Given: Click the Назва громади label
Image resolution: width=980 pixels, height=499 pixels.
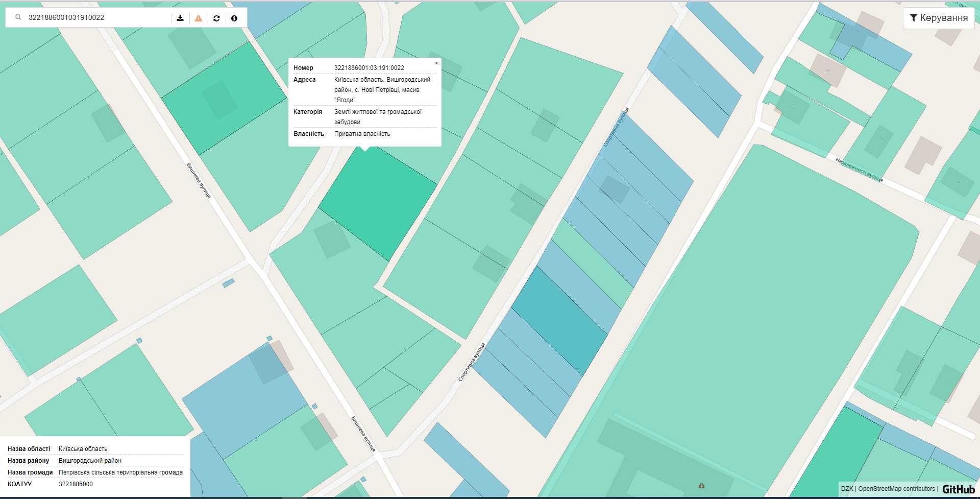Looking at the screenshot, I should (30, 472).
